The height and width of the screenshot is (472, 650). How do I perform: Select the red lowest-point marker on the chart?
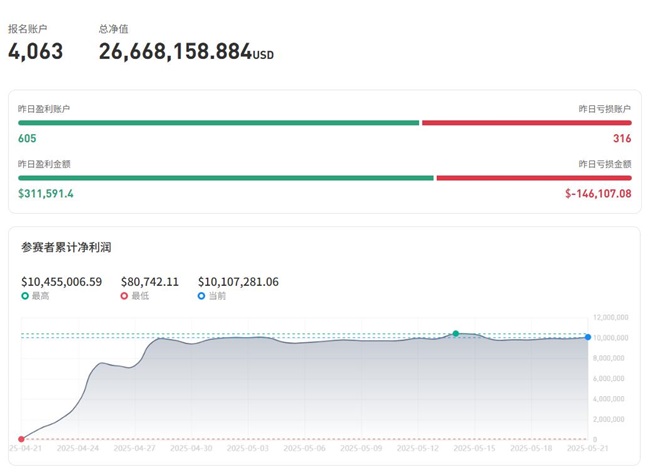21,439
